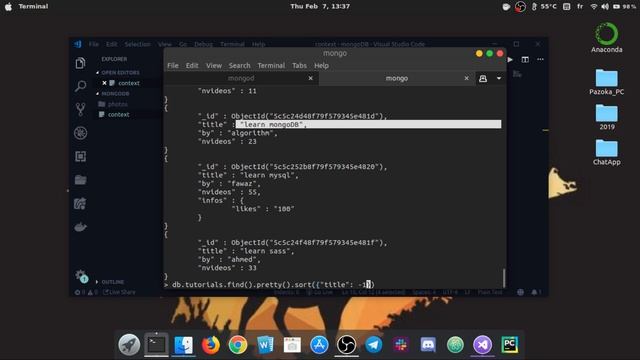
Task: Open the photos folder in explorer
Action: pos(118,104)
